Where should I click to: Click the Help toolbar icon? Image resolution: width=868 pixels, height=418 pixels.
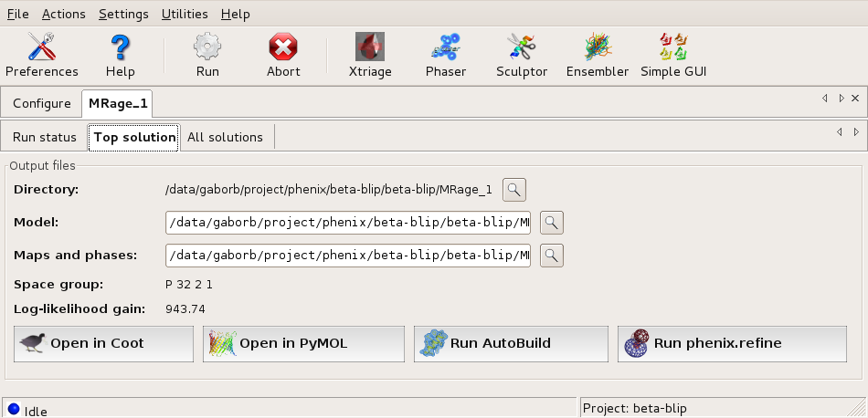[120, 55]
